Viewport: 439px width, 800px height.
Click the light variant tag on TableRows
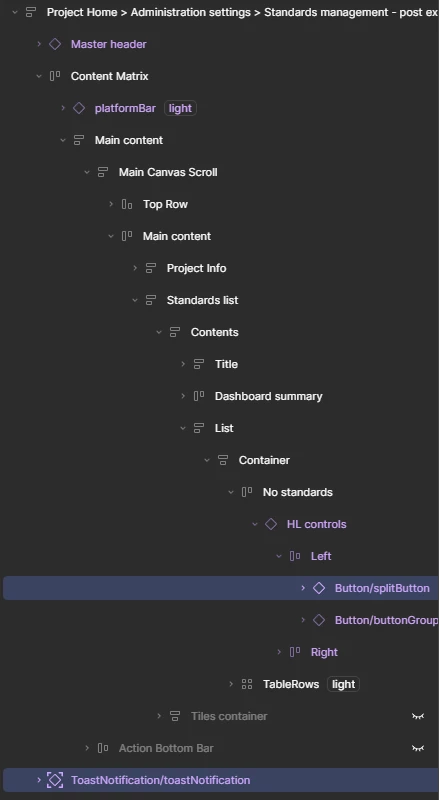click(344, 684)
